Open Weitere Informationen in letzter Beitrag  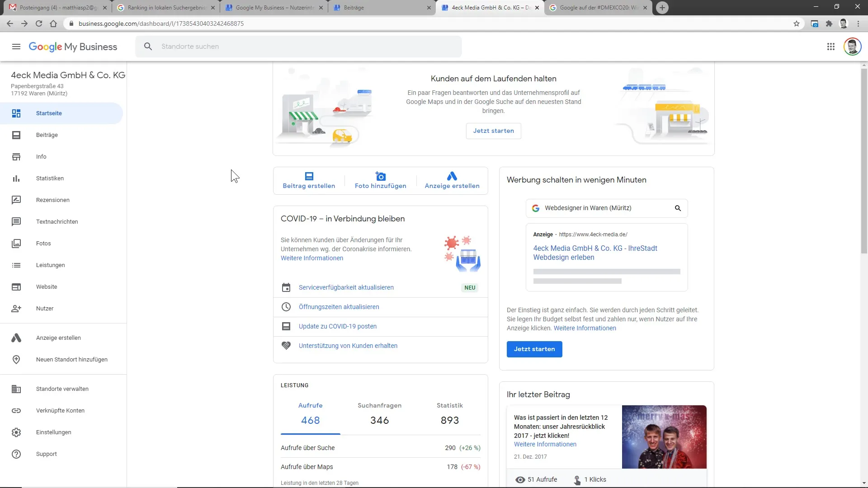(545, 445)
